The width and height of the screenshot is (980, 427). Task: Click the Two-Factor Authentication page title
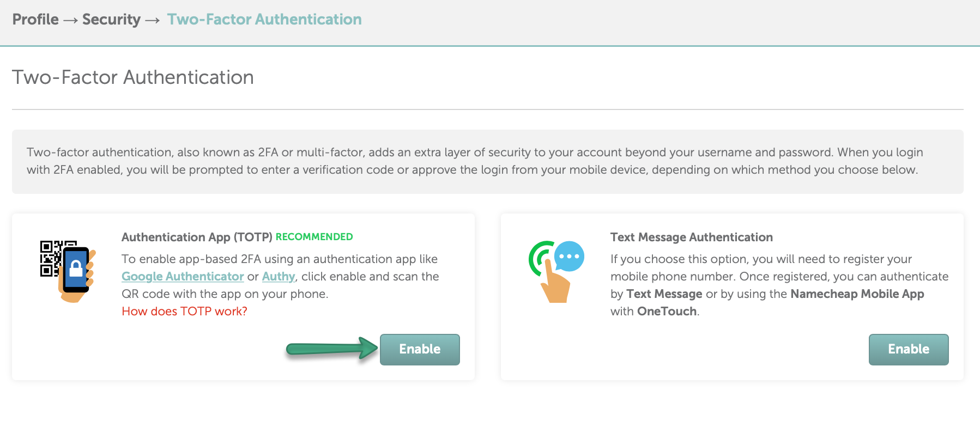pyautogui.click(x=133, y=77)
